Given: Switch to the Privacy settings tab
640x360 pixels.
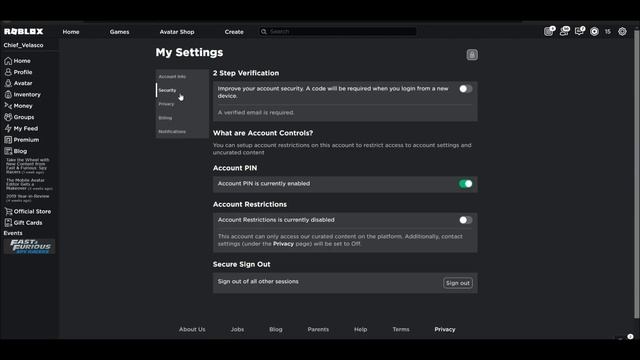Looking at the screenshot, I should coord(182,104).
